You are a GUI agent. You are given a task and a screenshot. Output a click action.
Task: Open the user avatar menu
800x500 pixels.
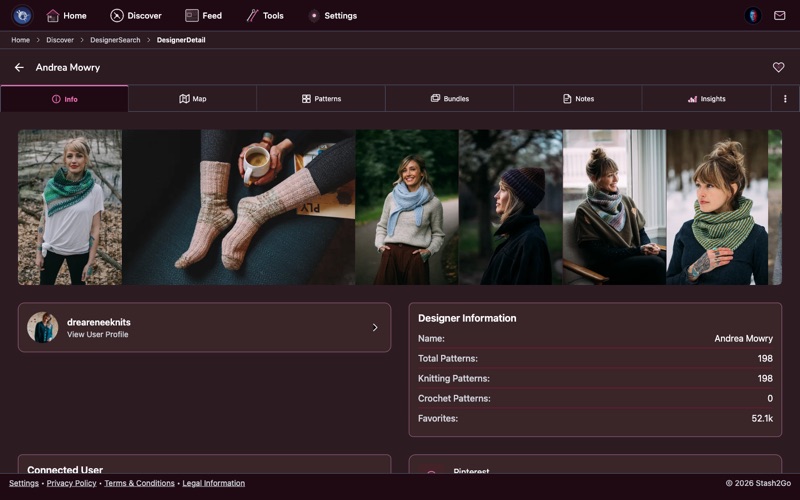coord(753,15)
